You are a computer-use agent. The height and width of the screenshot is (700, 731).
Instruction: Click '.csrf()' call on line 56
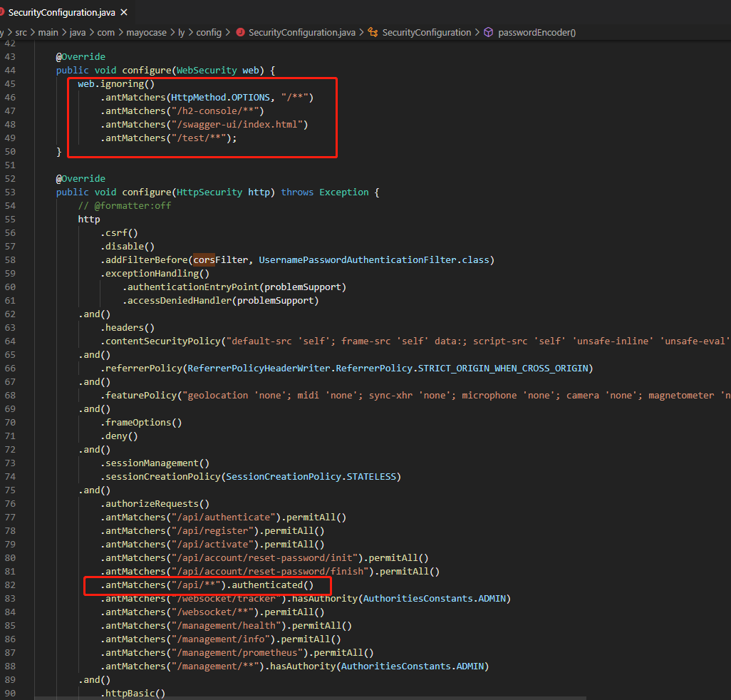point(119,232)
